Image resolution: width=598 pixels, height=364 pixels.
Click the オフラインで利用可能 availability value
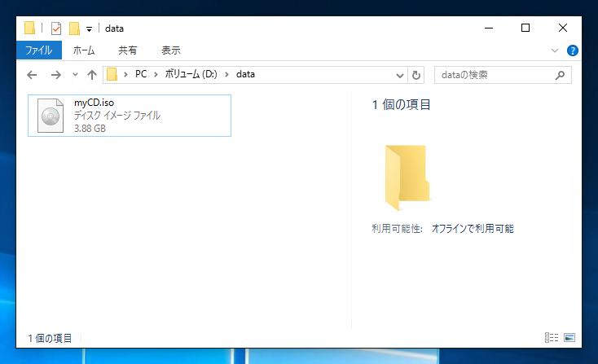473,229
